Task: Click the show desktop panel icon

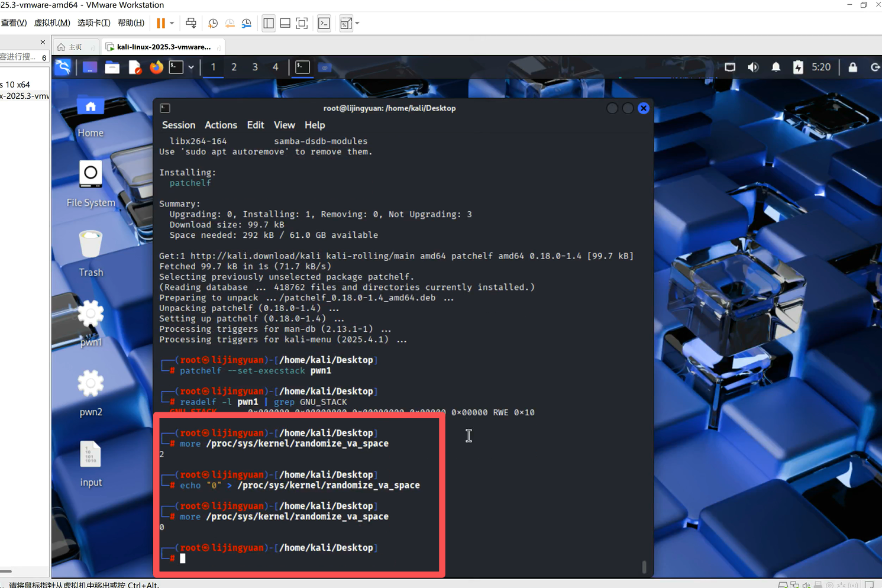Action: (x=90, y=67)
